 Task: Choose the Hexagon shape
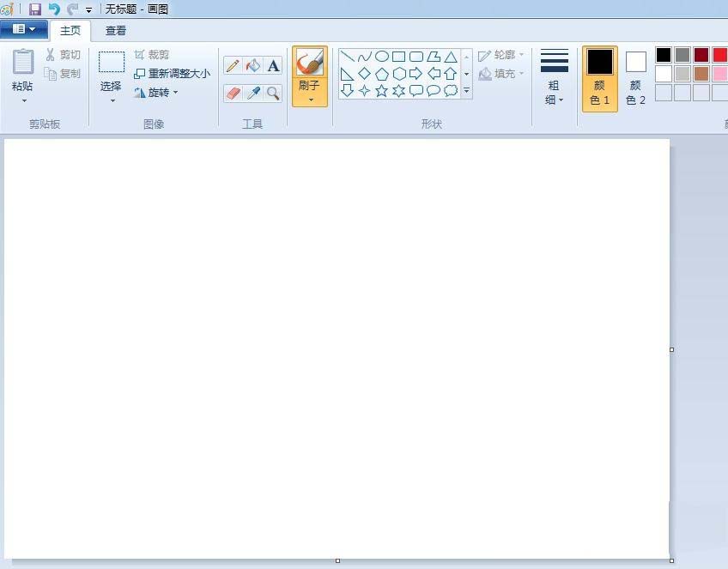(399, 74)
